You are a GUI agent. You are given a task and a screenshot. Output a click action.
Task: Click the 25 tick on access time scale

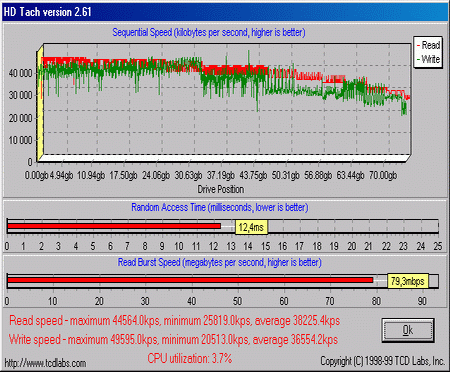coord(438,246)
